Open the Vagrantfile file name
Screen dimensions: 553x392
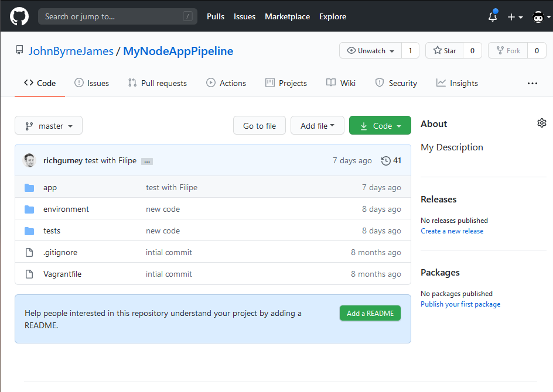pos(63,274)
